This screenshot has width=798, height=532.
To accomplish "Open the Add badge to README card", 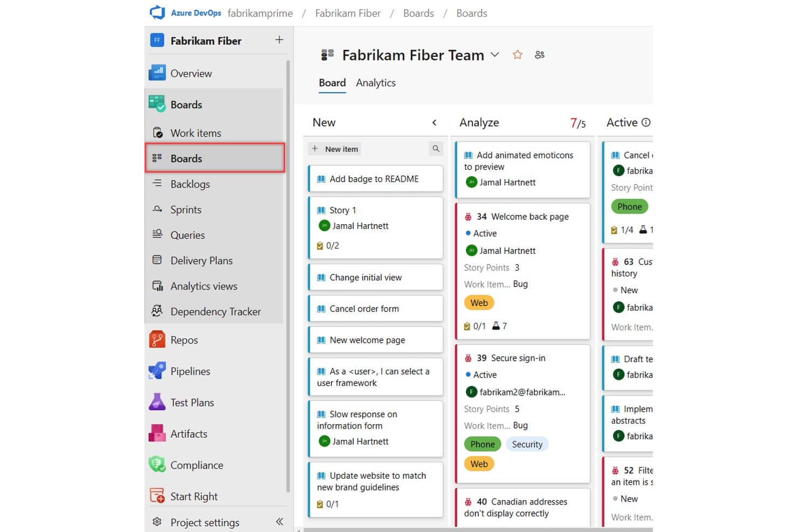I will point(375,179).
